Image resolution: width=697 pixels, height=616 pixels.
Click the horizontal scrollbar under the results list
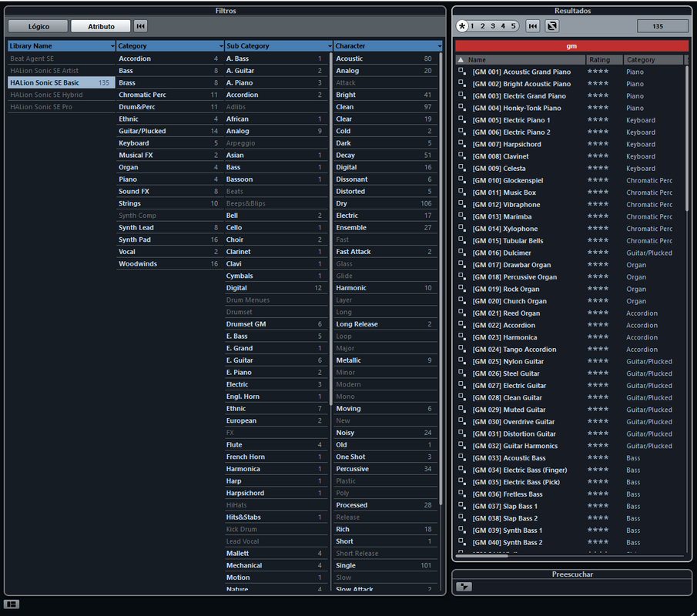570,556
